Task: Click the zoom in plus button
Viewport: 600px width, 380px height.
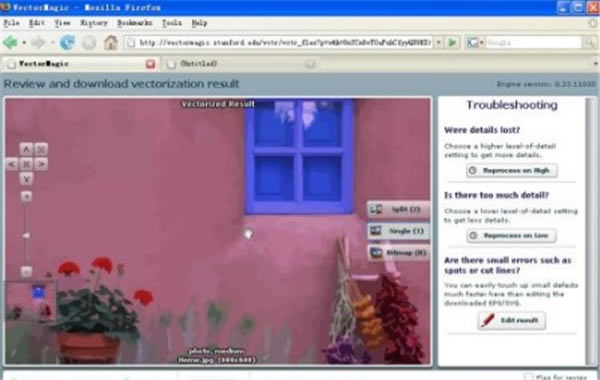Action: [26, 196]
